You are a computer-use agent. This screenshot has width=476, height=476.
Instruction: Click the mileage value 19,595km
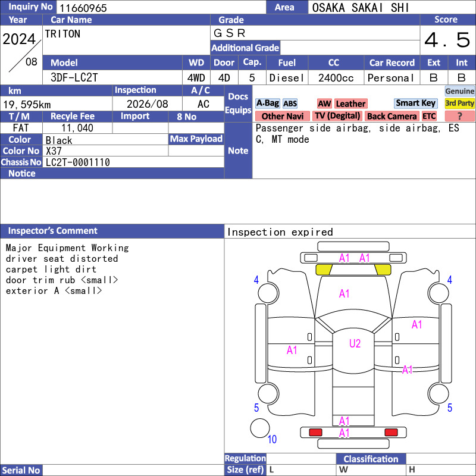(x=27, y=105)
